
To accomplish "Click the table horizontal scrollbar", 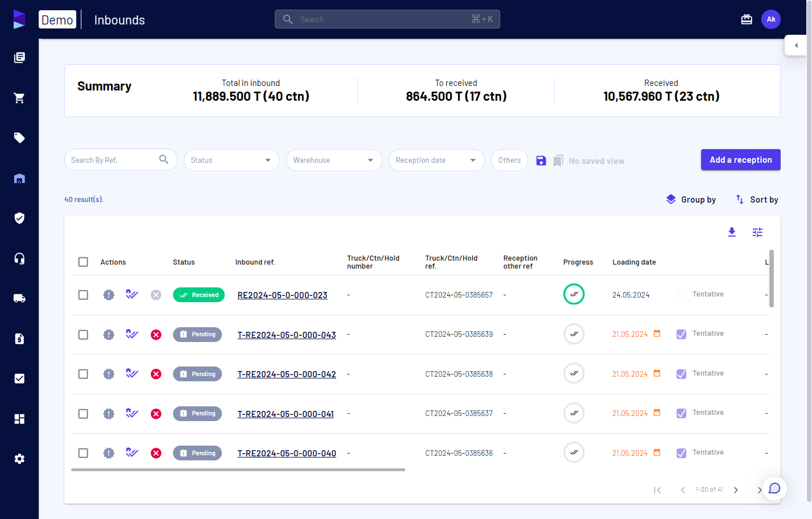I will [238, 470].
